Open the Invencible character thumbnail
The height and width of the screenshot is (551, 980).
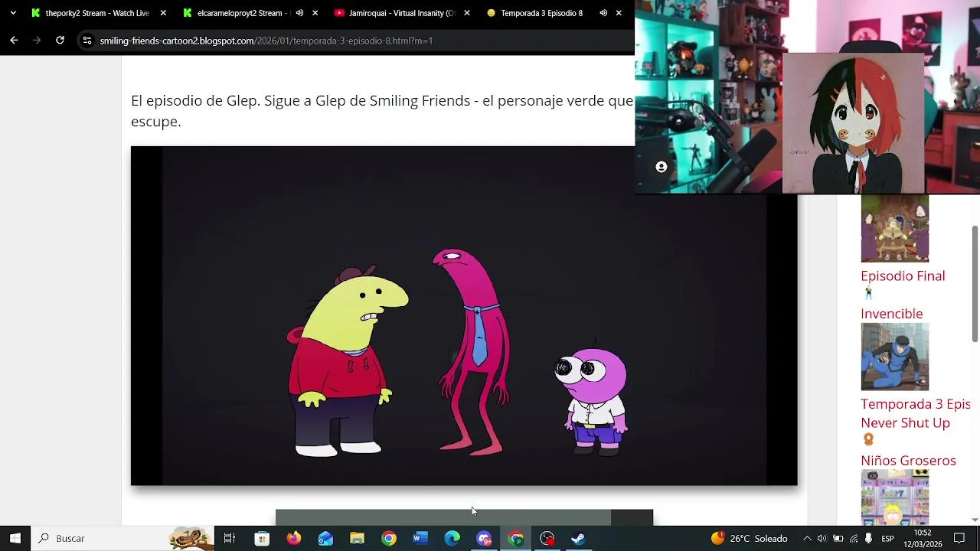tap(895, 357)
